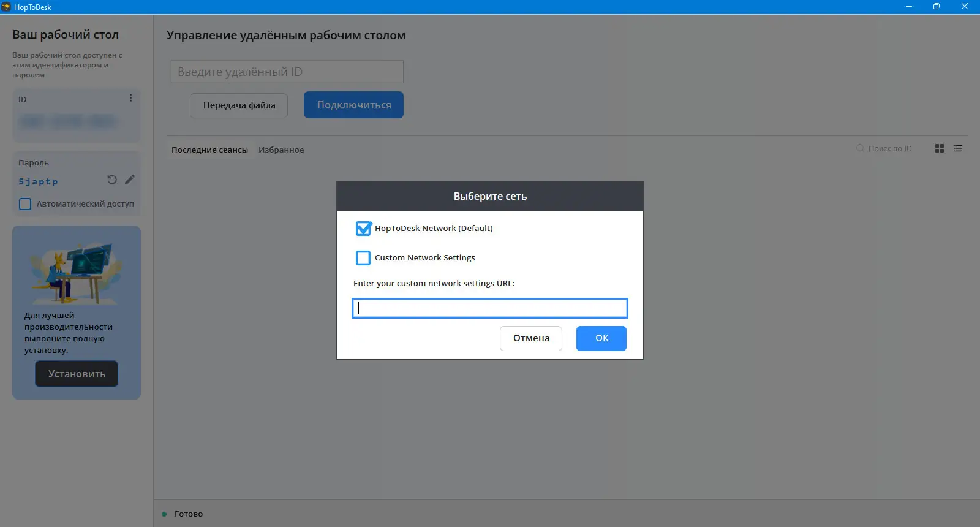Click the Готово status text

(189, 514)
